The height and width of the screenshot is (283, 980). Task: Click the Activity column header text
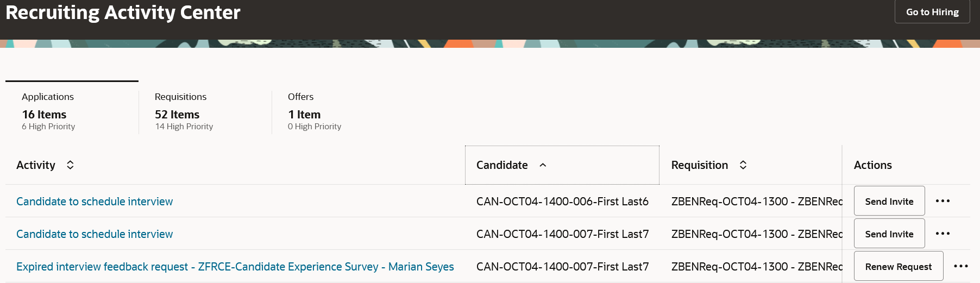point(36,165)
